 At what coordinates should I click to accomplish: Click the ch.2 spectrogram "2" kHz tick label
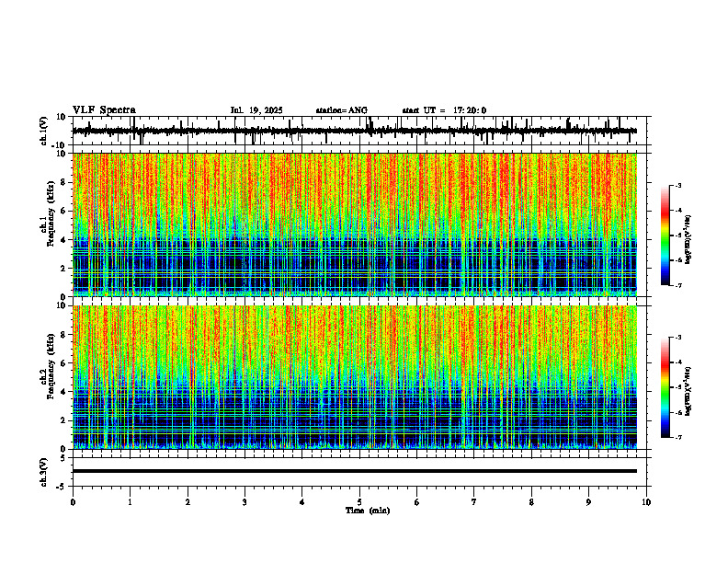[63, 420]
